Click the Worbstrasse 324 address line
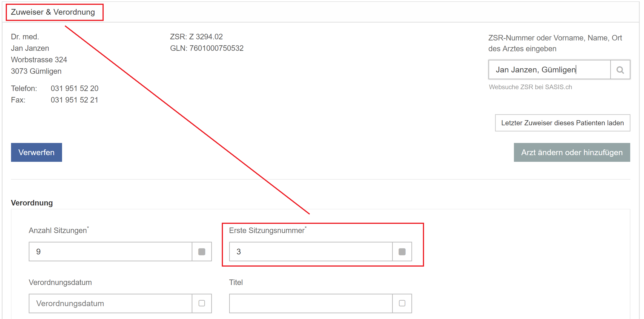 point(39,60)
